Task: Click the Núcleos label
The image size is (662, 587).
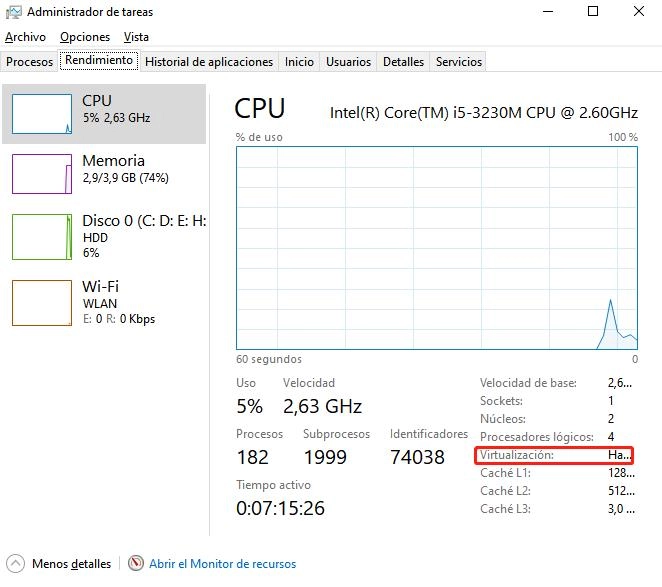Action: 503,419
